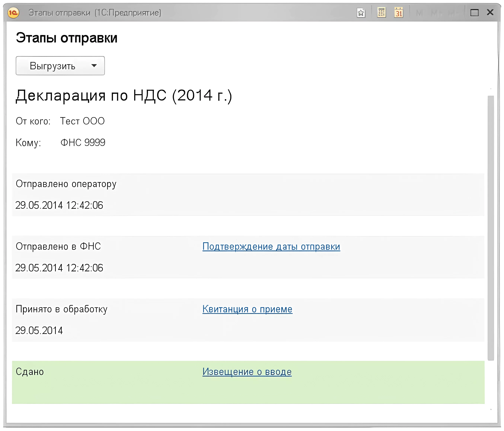Click the Сдано status label

(x=30, y=372)
